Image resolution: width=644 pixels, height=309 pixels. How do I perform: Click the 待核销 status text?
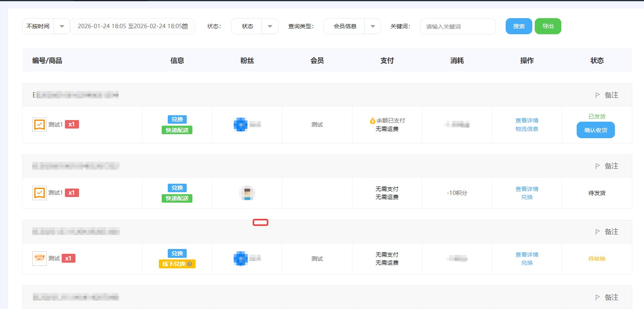coord(597,259)
